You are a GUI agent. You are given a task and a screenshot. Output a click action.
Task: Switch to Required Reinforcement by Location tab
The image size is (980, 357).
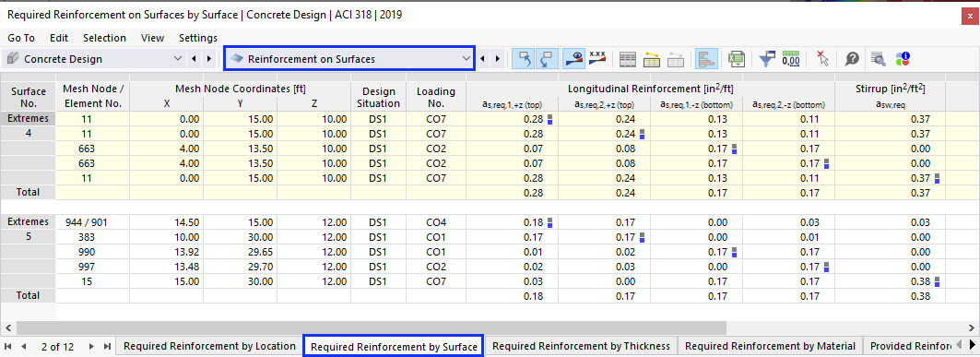(209, 346)
